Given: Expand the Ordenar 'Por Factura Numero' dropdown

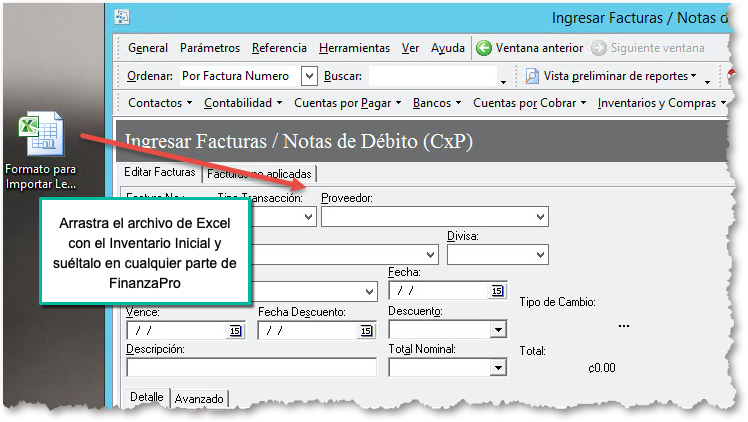Looking at the screenshot, I should pos(309,76).
